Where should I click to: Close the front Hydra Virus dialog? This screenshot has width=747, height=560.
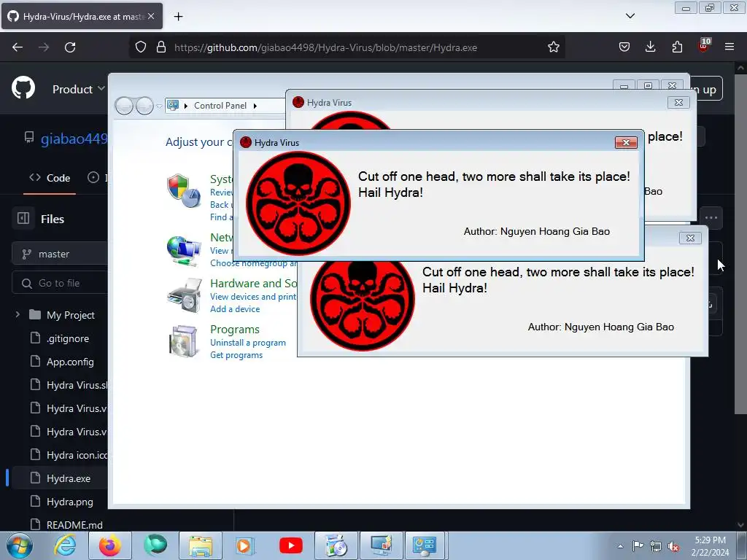[x=626, y=142]
